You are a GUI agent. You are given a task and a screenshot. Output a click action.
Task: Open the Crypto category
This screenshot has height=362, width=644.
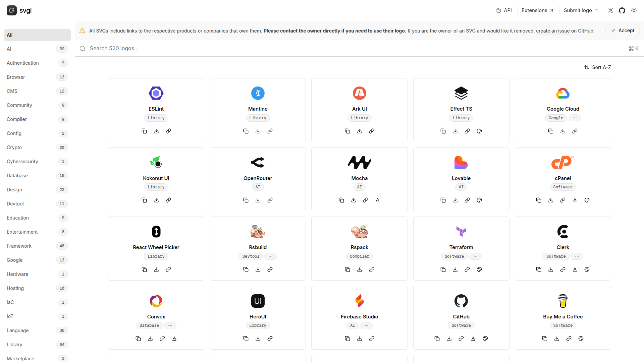(x=37, y=147)
